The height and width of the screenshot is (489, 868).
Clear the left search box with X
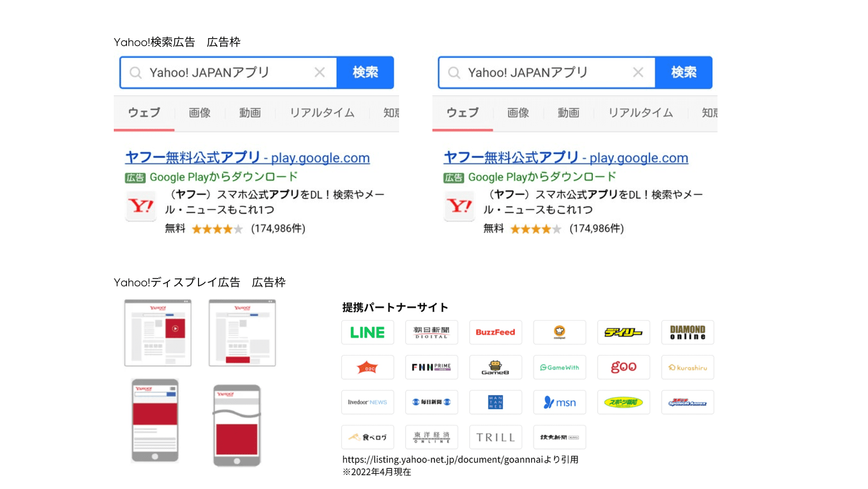(320, 73)
